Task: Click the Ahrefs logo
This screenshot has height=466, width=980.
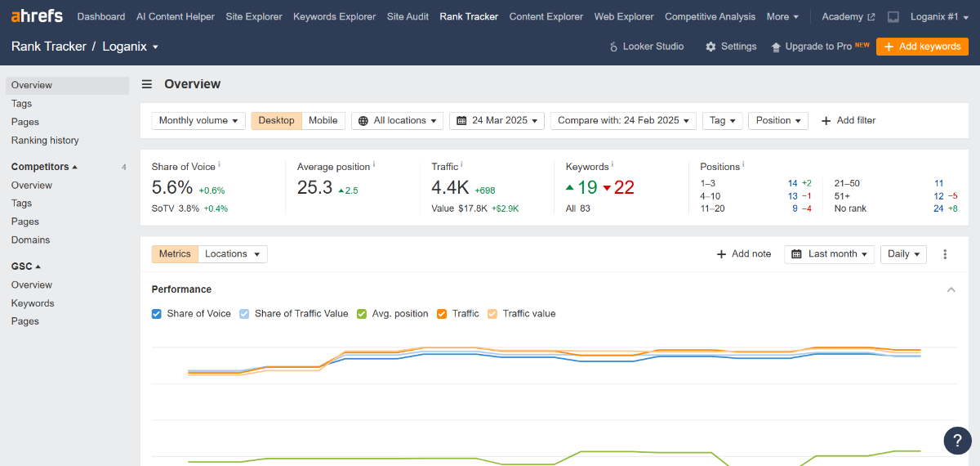Action: pos(37,16)
